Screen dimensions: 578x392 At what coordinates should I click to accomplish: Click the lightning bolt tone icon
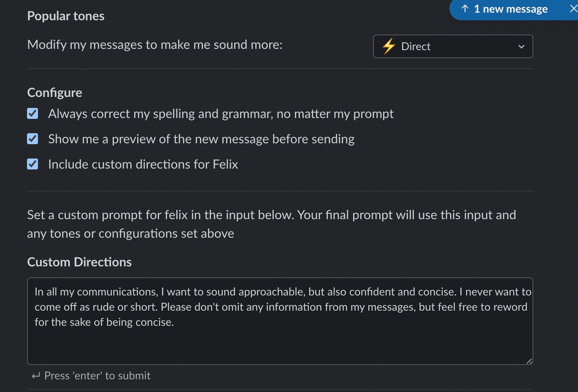(x=389, y=46)
